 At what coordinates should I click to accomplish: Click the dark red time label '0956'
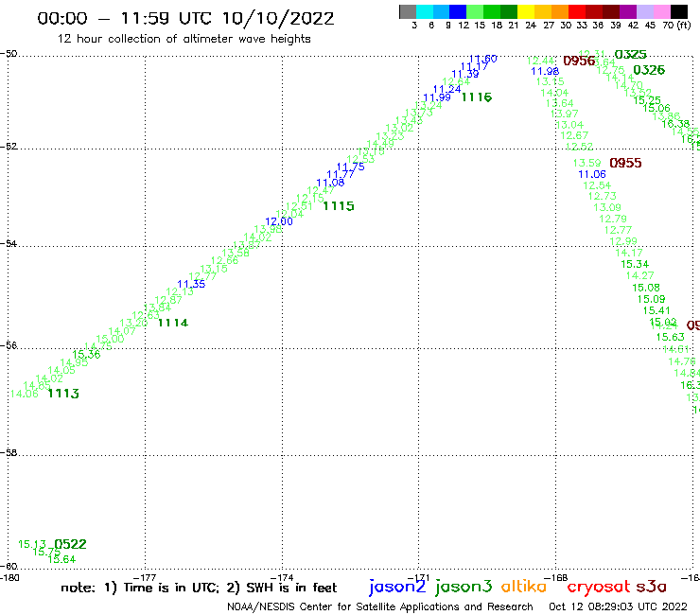tap(579, 61)
